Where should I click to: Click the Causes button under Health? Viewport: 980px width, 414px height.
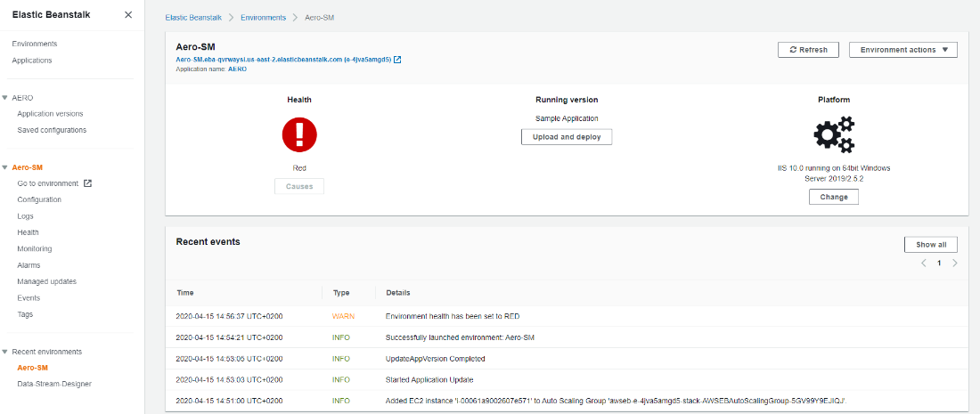299,186
